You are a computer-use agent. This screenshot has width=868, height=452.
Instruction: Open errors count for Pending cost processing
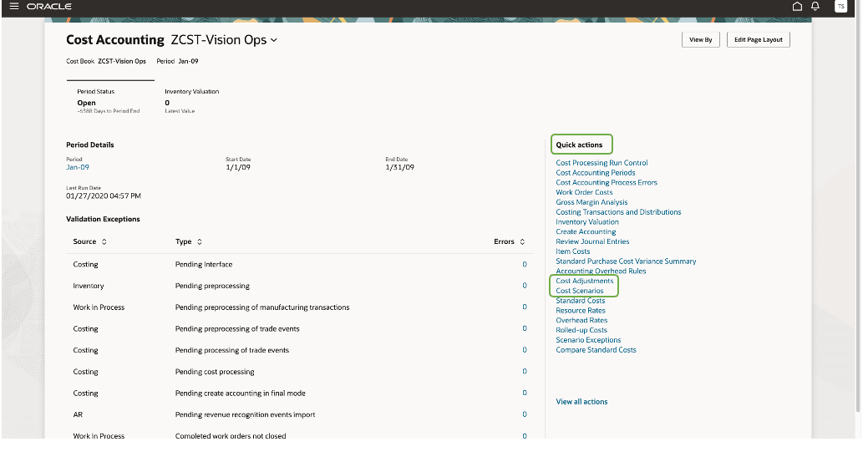tap(525, 372)
